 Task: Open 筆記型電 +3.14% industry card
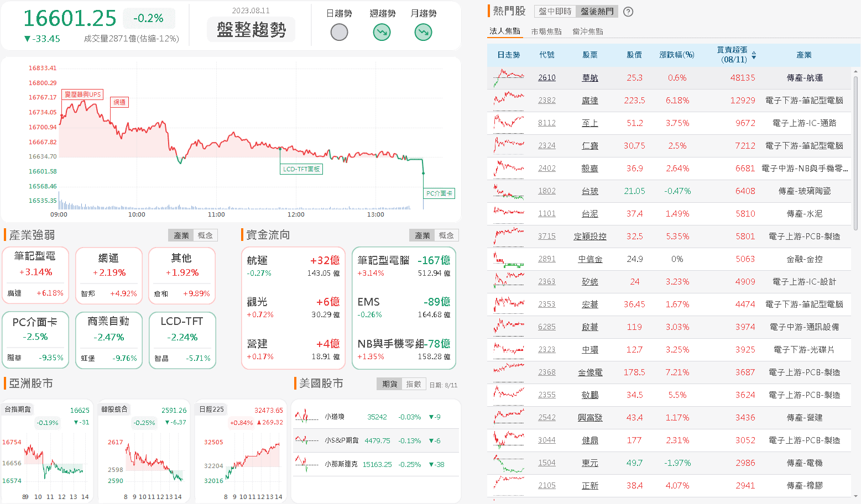click(35, 275)
